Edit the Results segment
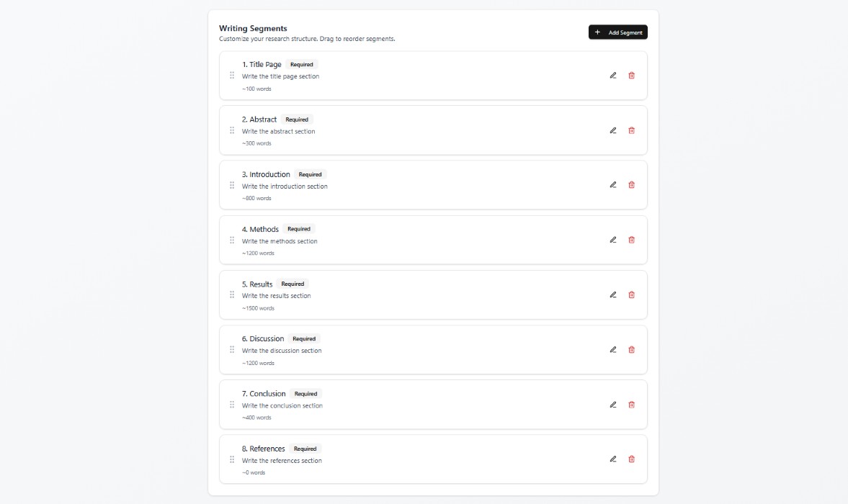This screenshot has height=504, width=848. (613, 294)
